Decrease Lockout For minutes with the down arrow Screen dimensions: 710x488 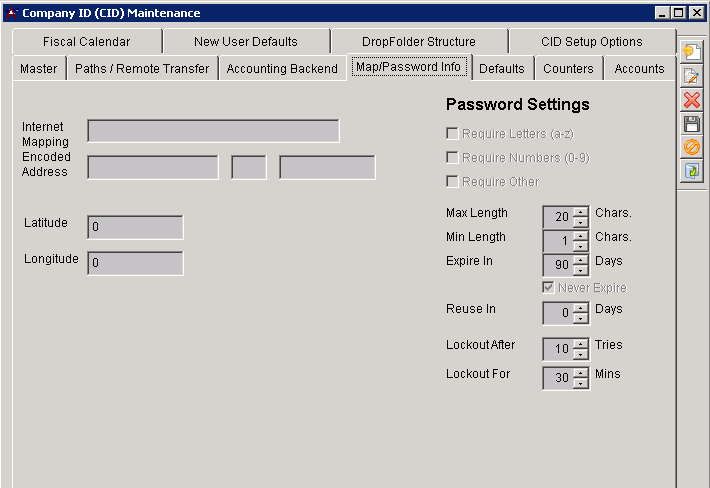[581, 384]
